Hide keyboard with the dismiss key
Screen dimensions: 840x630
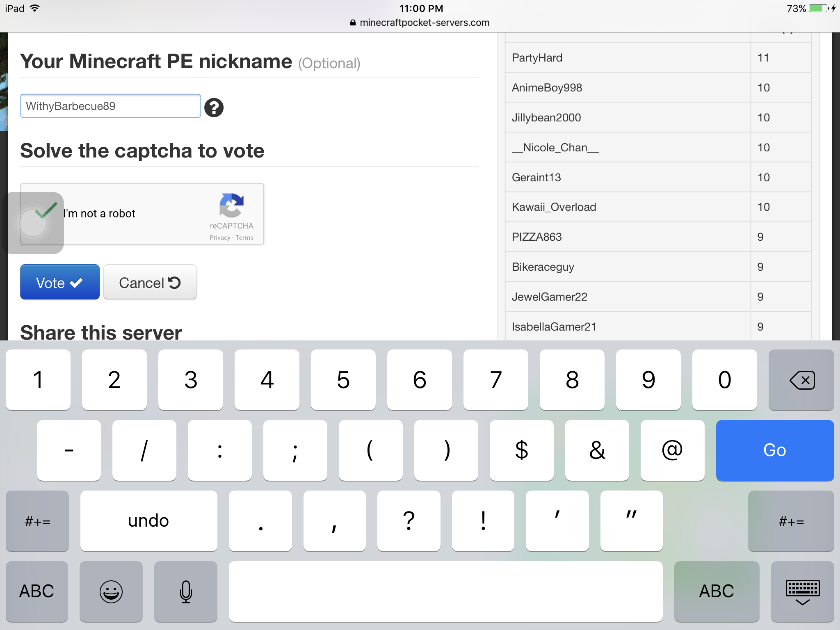pos(802,591)
